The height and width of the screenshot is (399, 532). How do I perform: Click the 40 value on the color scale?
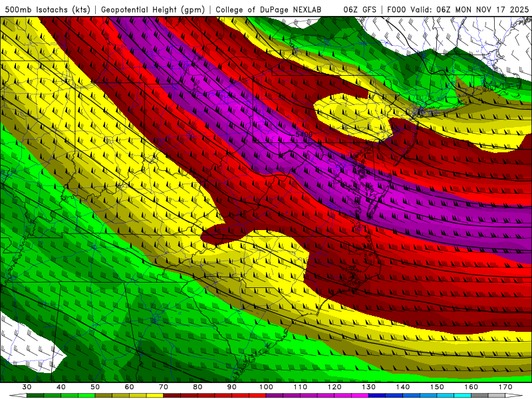[x=61, y=387]
